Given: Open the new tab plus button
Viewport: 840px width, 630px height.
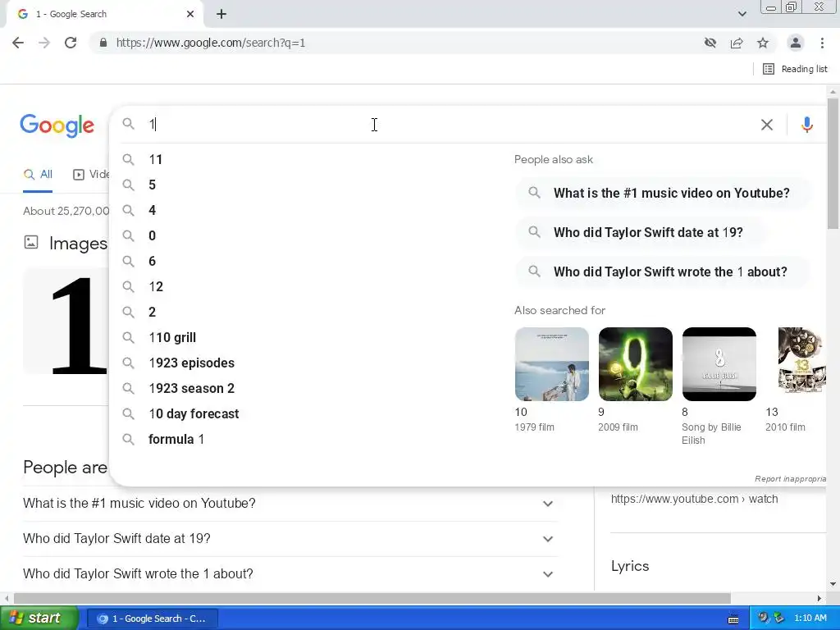Looking at the screenshot, I should point(221,14).
